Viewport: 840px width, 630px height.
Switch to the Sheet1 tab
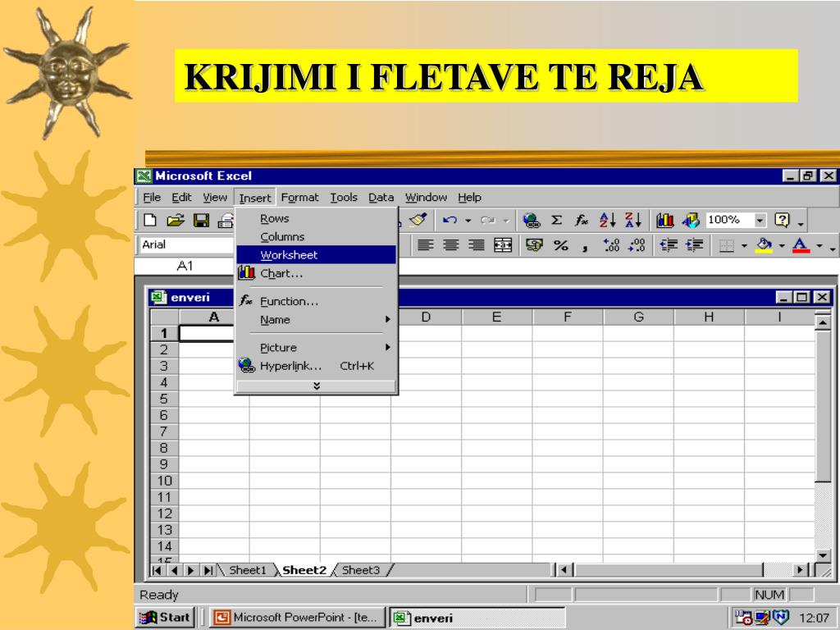click(x=248, y=570)
